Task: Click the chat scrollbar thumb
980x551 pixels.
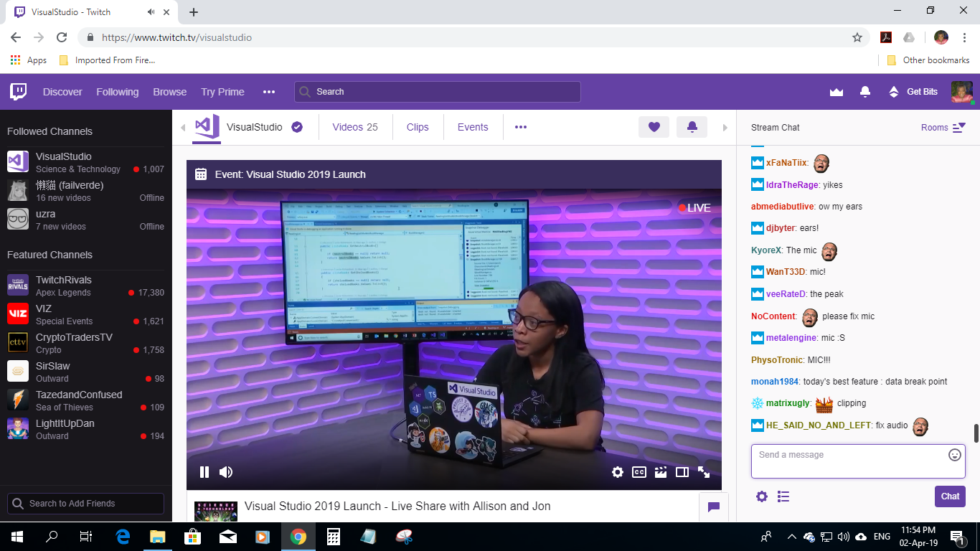Action: pos(976,433)
